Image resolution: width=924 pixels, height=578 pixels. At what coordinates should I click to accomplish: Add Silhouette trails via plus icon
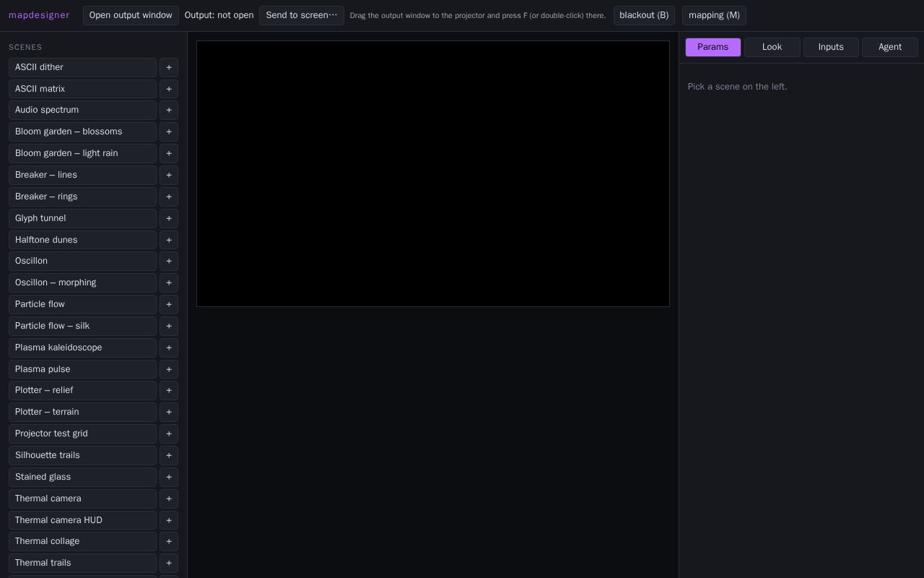[x=169, y=455]
